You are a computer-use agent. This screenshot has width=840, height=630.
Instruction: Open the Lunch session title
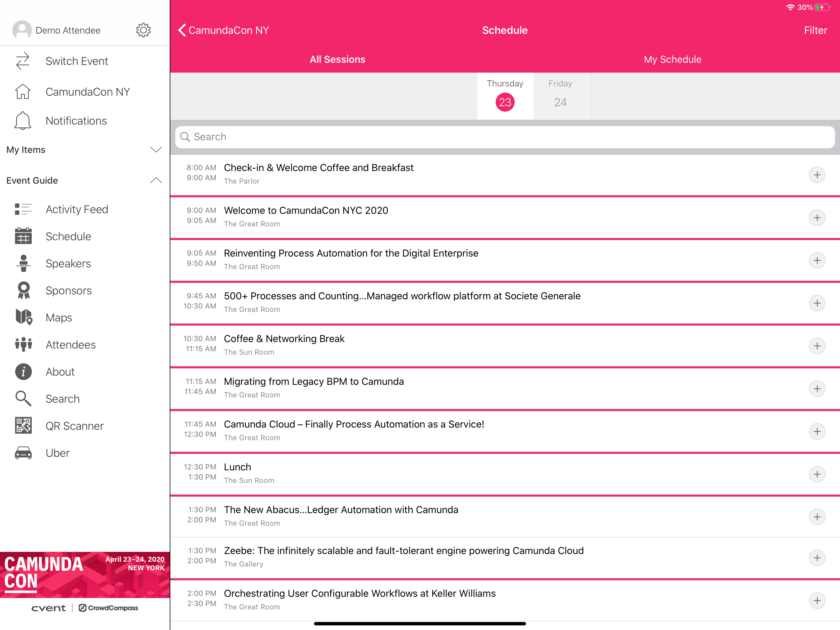(237, 467)
